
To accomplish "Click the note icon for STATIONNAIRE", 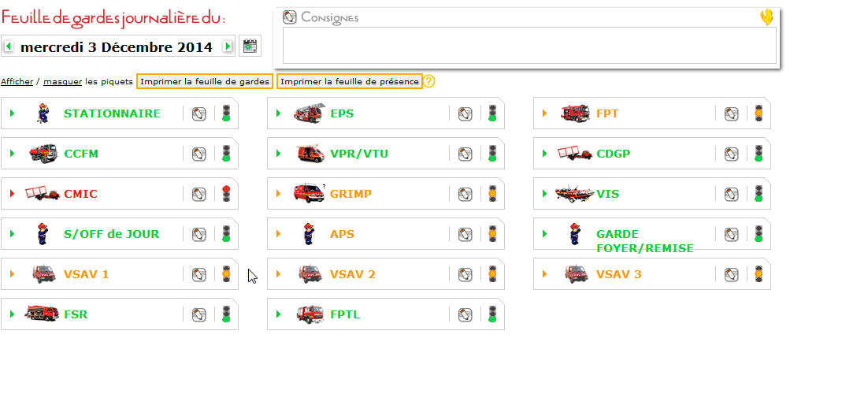I will point(198,113).
